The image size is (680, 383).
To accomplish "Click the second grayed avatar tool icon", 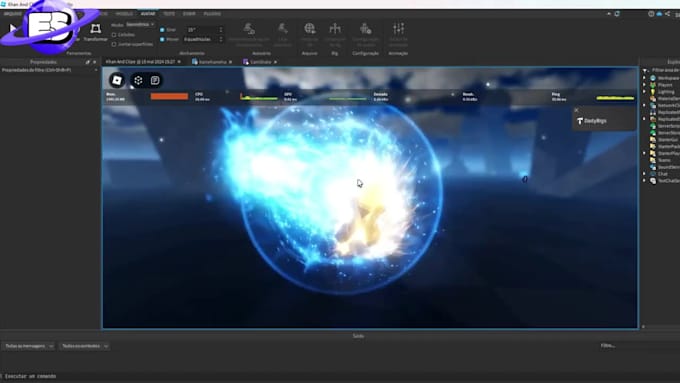I will (x=283, y=29).
